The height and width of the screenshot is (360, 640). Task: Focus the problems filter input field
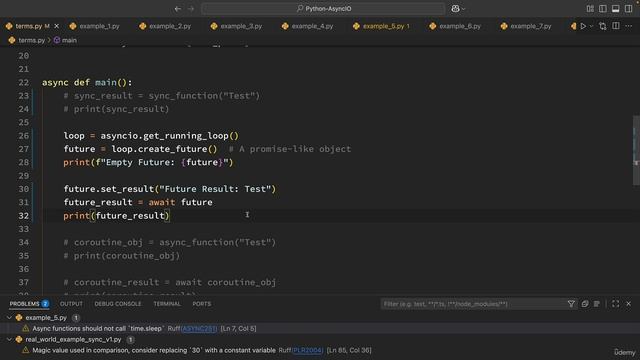[x=473, y=304]
